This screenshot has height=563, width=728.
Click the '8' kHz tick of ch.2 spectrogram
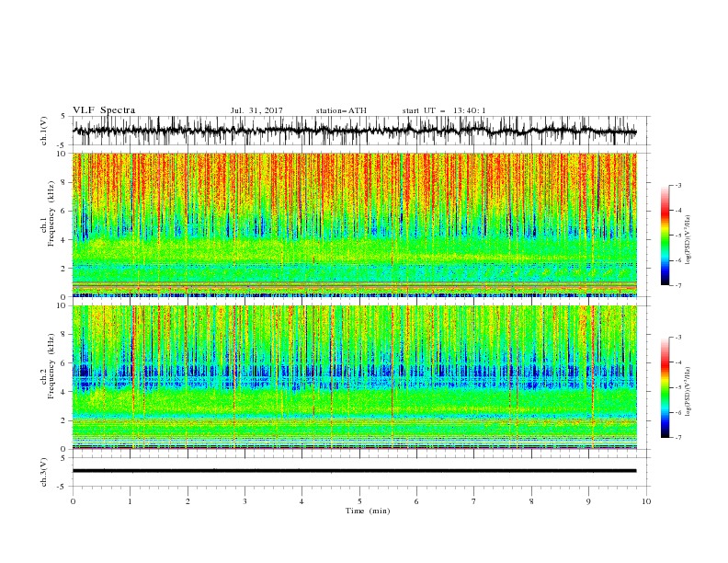click(x=64, y=335)
